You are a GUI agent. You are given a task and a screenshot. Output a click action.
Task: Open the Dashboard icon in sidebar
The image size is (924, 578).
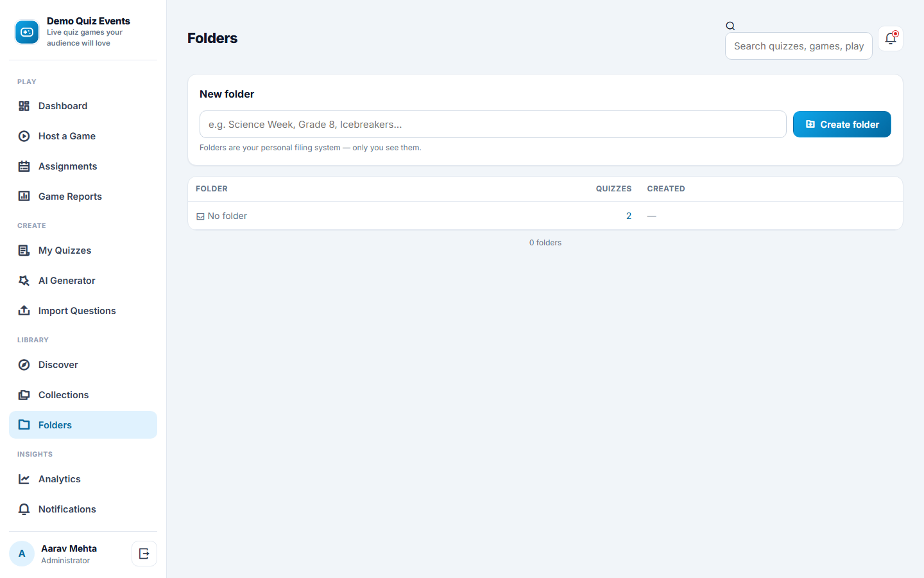click(x=24, y=106)
